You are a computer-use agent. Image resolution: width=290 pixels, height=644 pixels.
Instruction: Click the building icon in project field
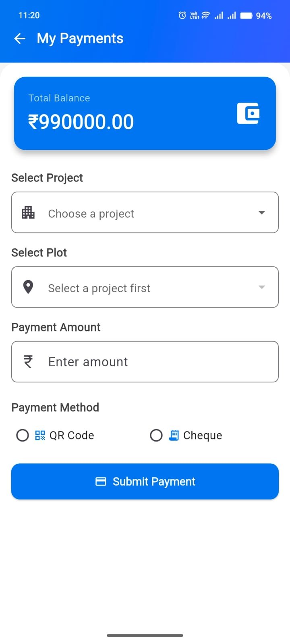[x=28, y=213]
